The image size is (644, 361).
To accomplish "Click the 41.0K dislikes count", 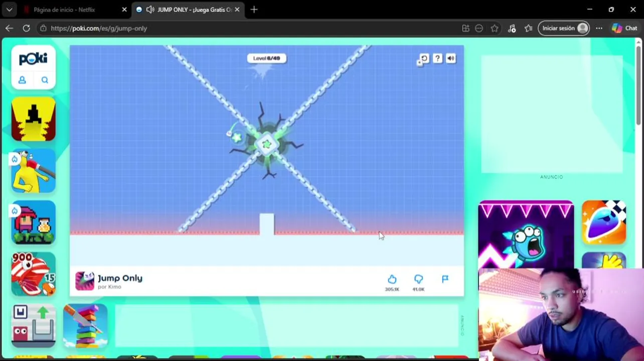I will pos(418,289).
